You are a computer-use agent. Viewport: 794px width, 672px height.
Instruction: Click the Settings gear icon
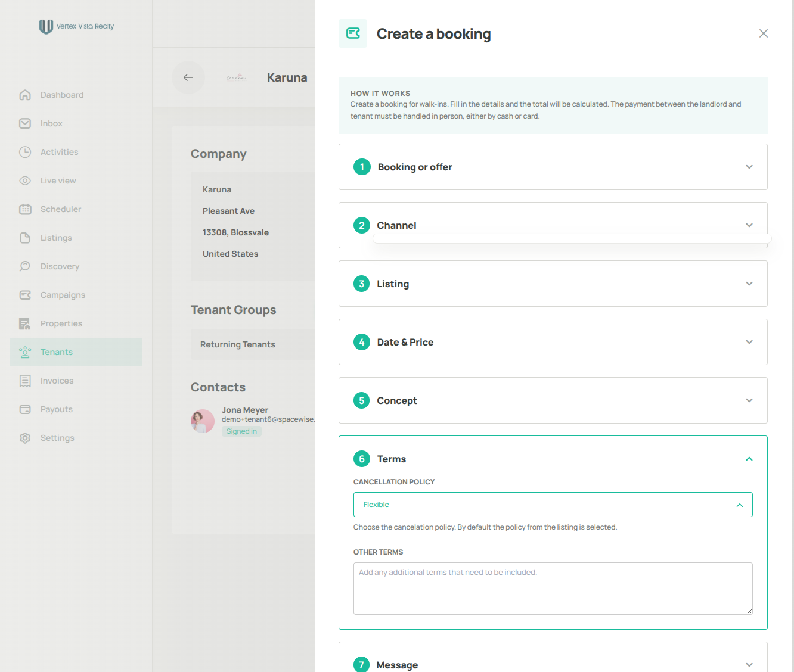click(x=25, y=438)
